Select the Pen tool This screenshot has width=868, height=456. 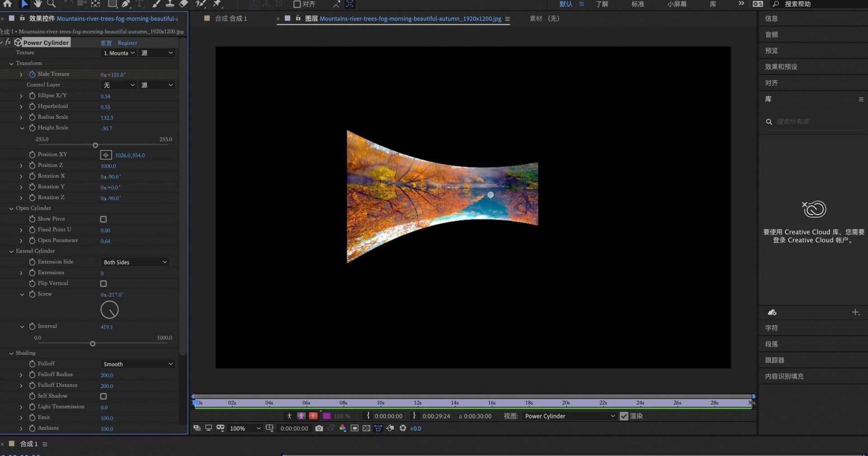pos(126,4)
